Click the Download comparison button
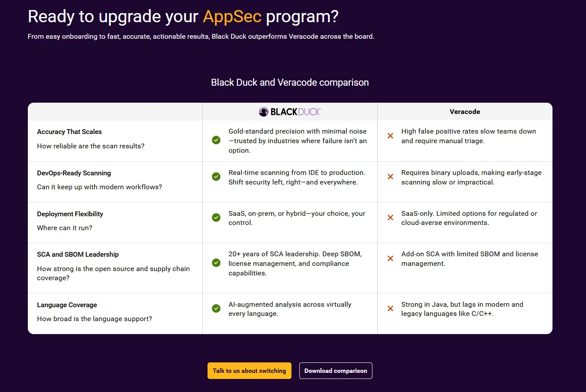This screenshot has height=392, width=586. [x=336, y=371]
